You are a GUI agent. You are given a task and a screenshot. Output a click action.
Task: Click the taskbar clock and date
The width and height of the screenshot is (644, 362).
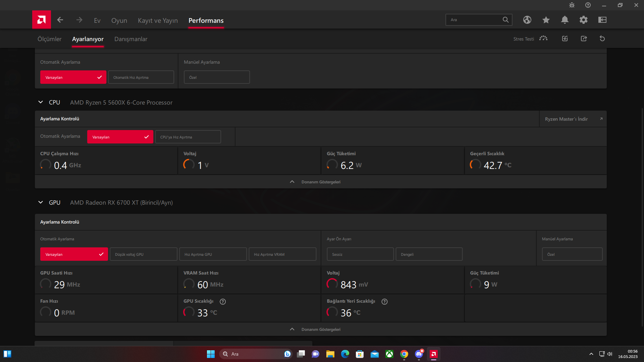[x=628, y=354]
